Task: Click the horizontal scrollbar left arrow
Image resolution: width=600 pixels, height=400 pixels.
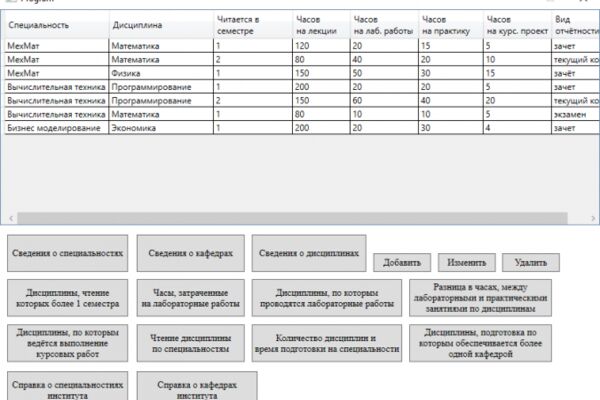Action: point(11,218)
